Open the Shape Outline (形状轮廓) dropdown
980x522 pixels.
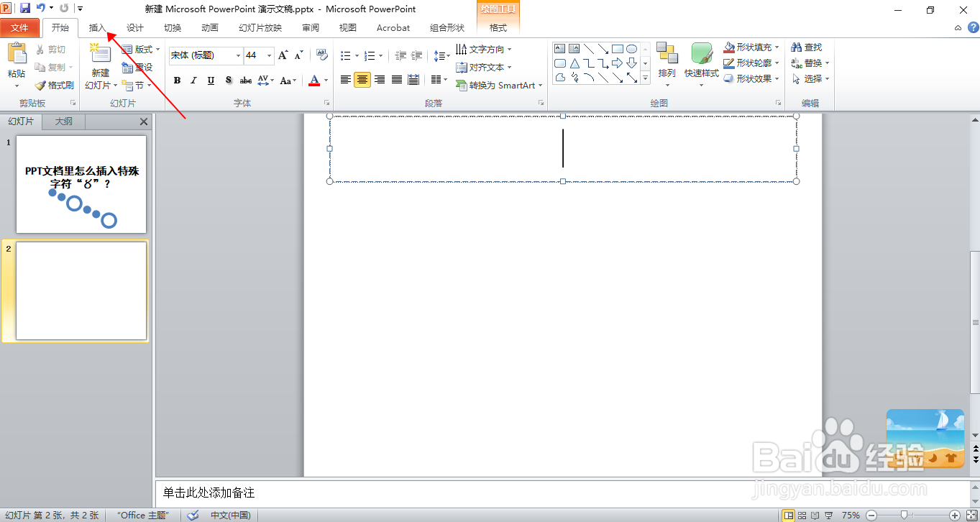pyautogui.click(x=751, y=63)
